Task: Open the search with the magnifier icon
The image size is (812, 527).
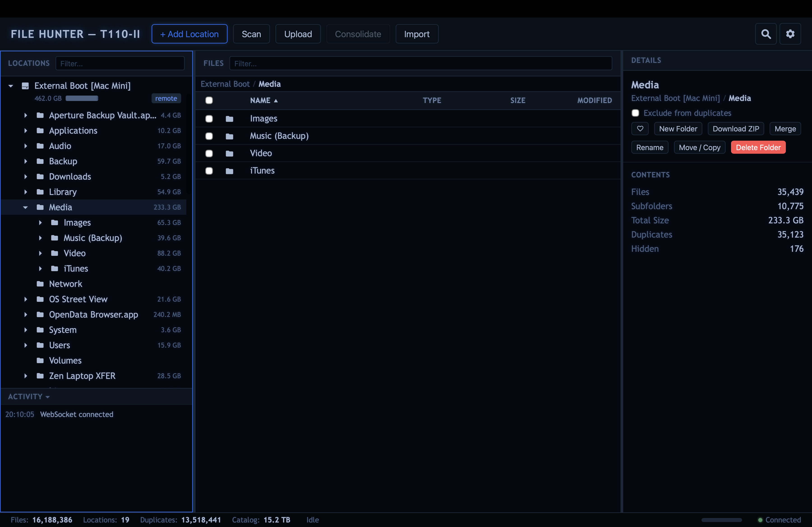Action: [766, 34]
